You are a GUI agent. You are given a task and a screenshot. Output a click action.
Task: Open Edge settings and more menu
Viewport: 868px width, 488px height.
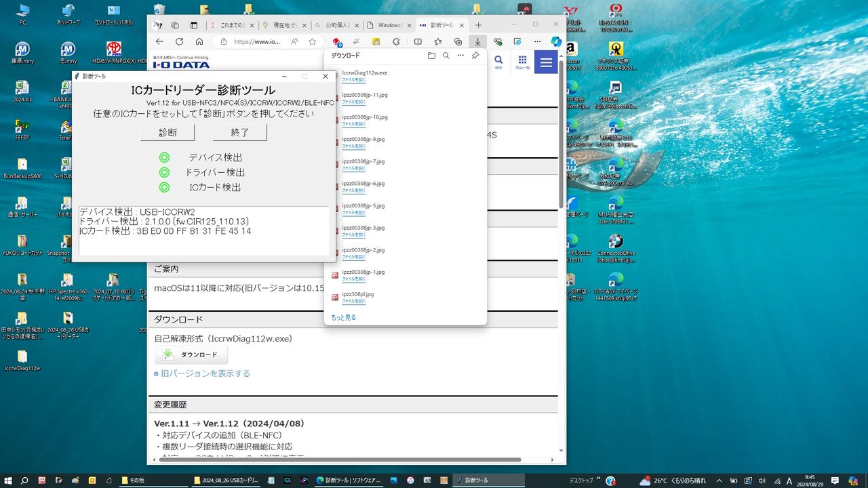pos(537,41)
